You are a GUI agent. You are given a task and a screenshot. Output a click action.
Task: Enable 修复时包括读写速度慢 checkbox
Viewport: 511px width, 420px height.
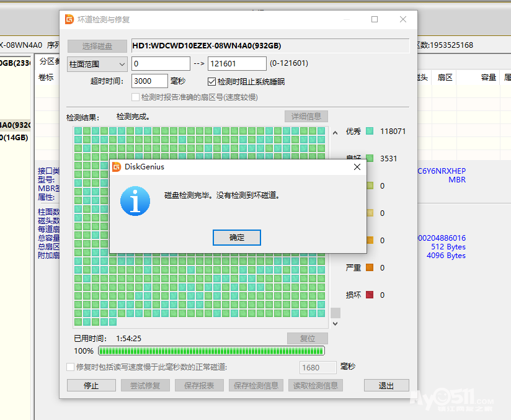pyautogui.click(x=71, y=367)
